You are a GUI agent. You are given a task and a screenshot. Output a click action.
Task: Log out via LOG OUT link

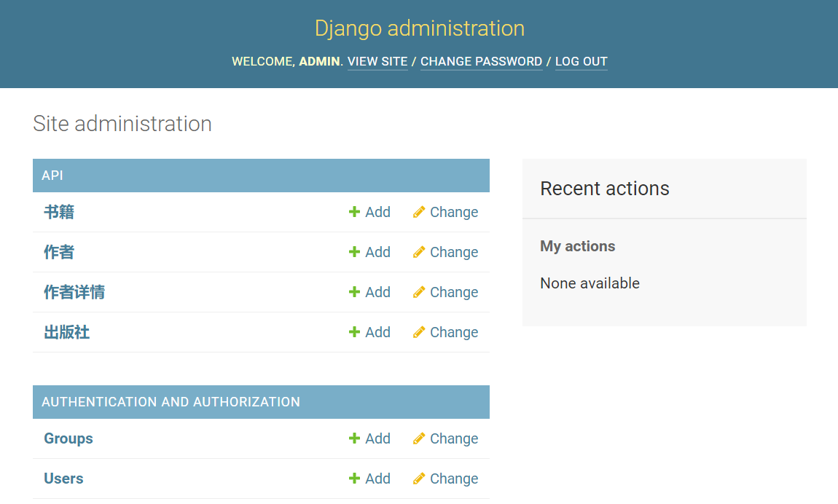pyautogui.click(x=581, y=61)
